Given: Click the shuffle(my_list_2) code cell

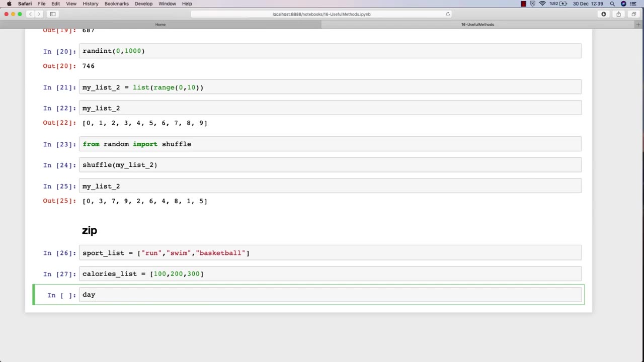Looking at the screenshot, I should click(x=330, y=165).
